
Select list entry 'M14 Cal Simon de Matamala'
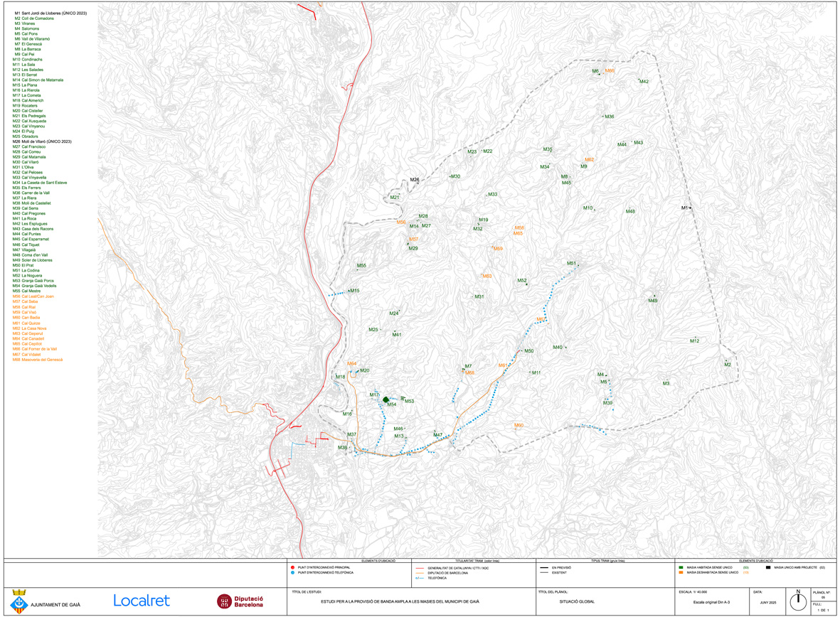tap(38, 80)
